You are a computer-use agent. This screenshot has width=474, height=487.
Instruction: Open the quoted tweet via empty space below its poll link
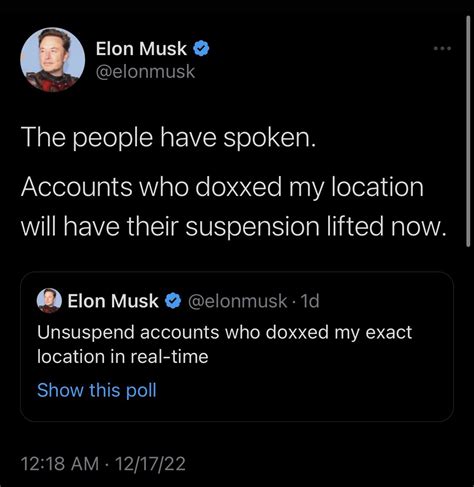pos(237,410)
